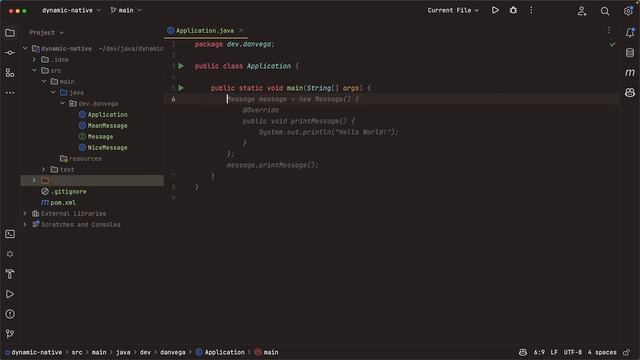Expand the .idea folder
The image size is (640, 360).
pyautogui.click(x=34, y=60)
